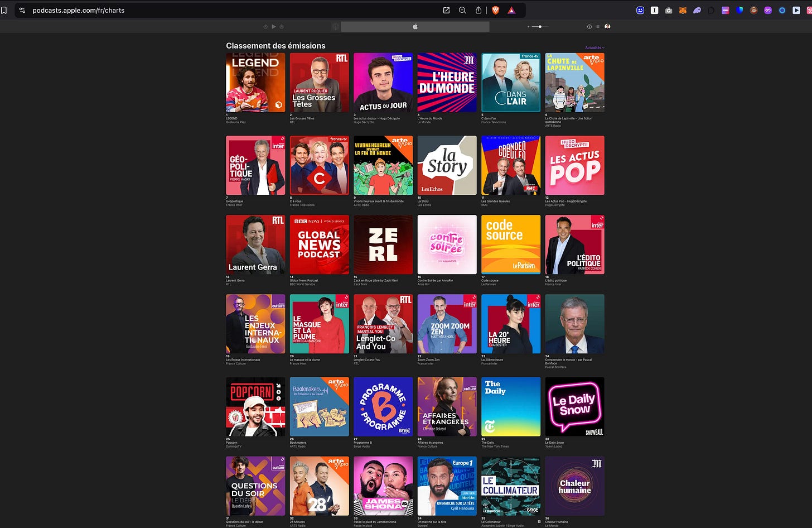This screenshot has height=528, width=812.
Task: Open the Les Grosses Têtes cover art
Action: point(320,83)
